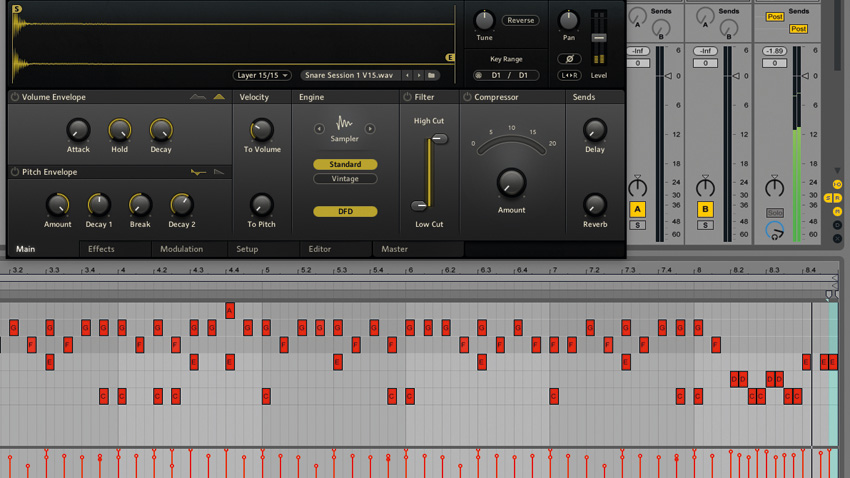
Task: Open the sample folder browser icon
Action: (432, 75)
